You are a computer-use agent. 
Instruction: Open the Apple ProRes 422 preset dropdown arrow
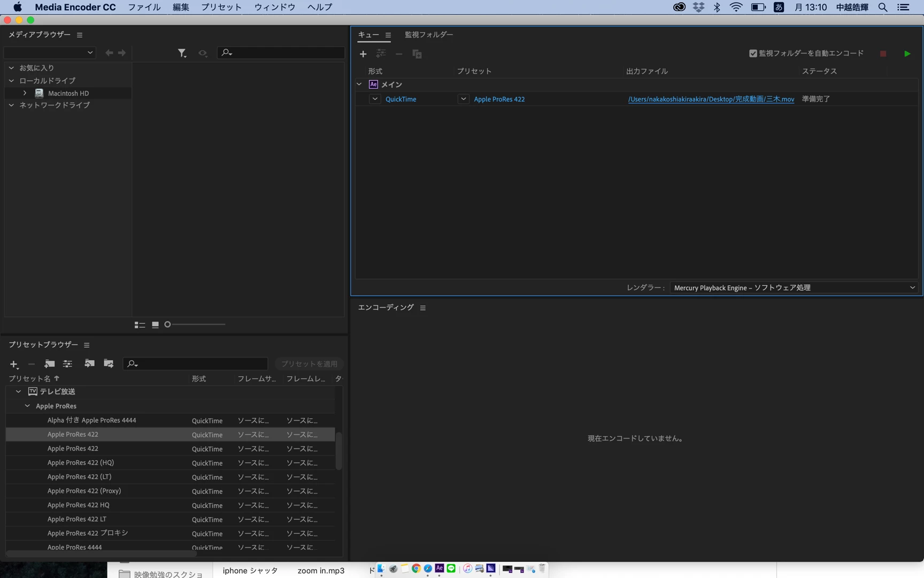[464, 99]
